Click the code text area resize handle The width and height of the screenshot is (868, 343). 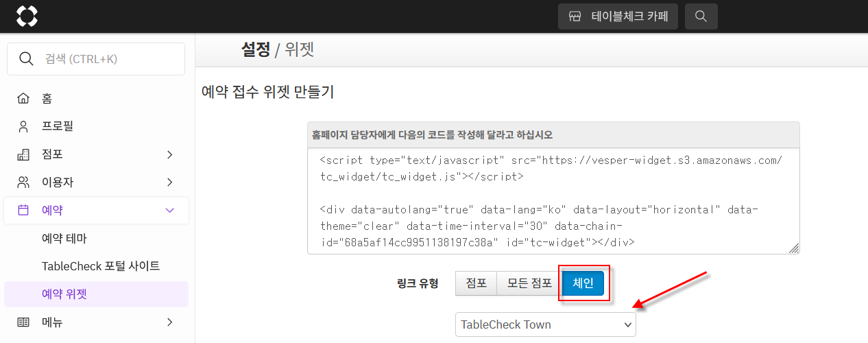tap(794, 248)
